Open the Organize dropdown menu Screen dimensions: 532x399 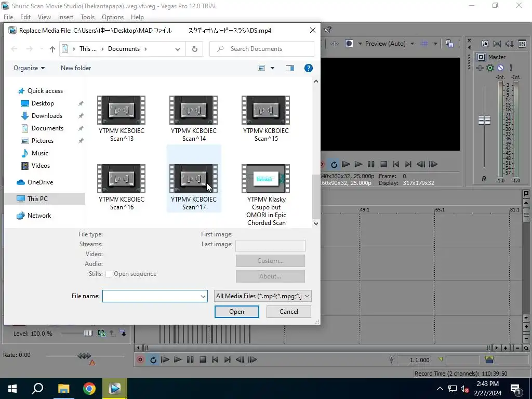[29, 68]
